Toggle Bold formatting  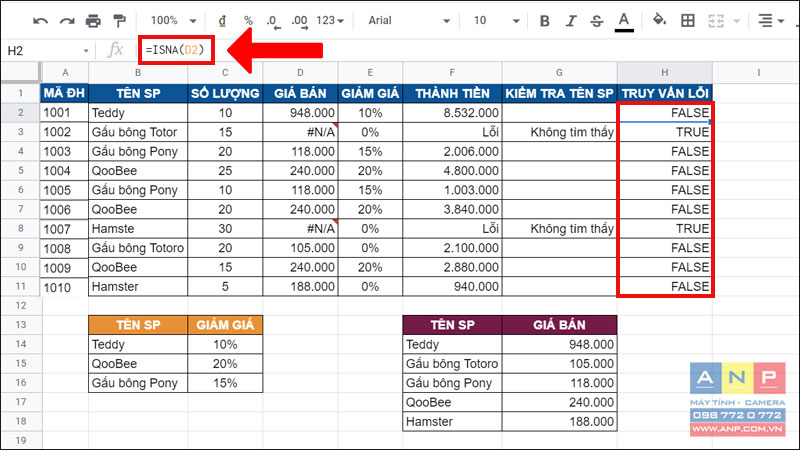544,21
